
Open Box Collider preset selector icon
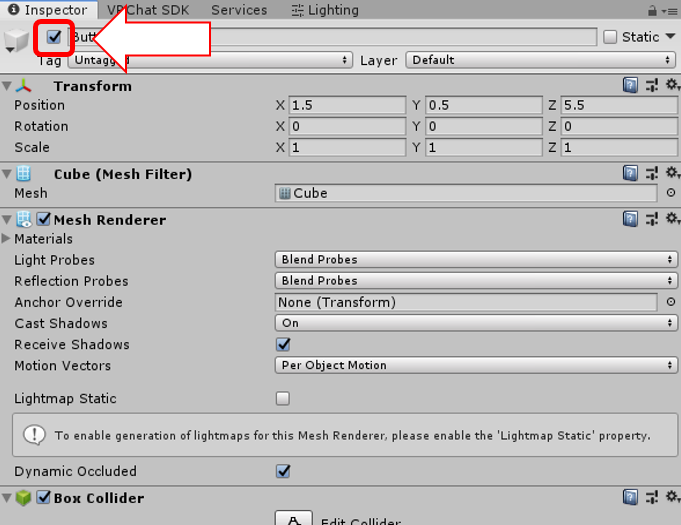(x=652, y=497)
